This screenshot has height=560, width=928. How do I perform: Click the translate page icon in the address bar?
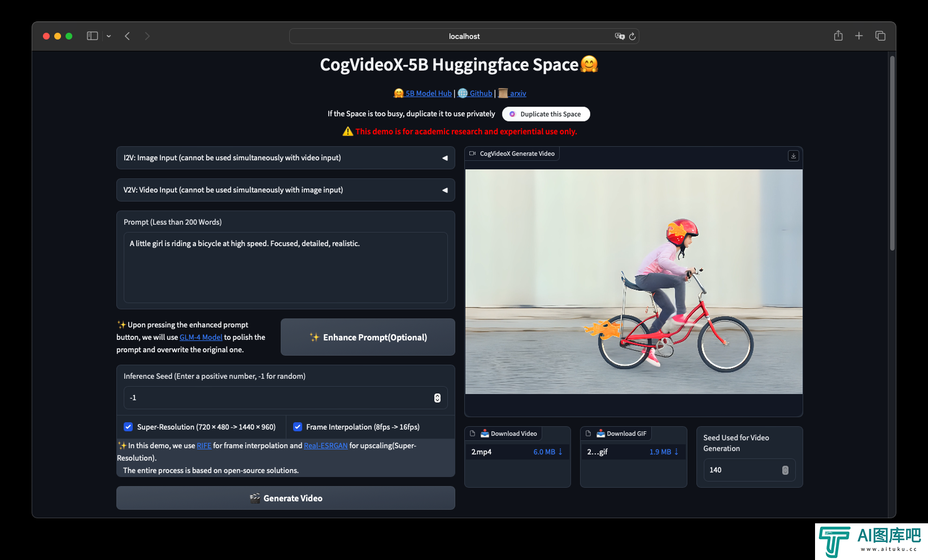pyautogui.click(x=620, y=36)
